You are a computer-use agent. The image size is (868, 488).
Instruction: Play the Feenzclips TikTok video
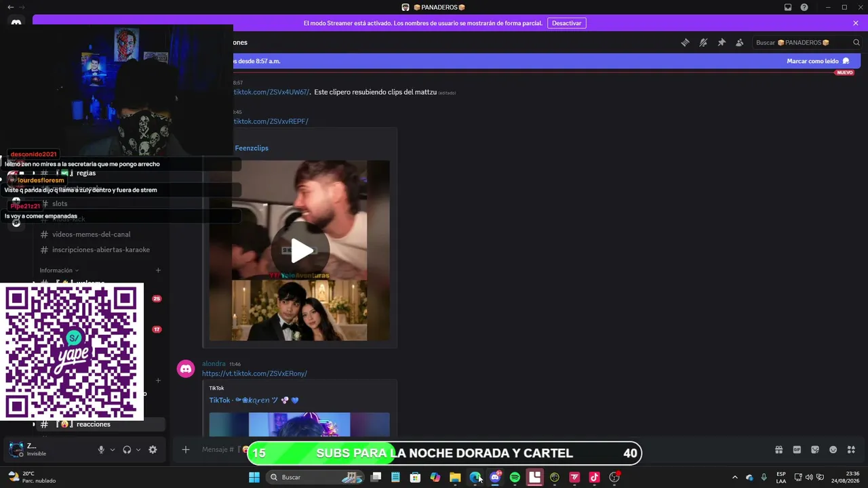301,251
